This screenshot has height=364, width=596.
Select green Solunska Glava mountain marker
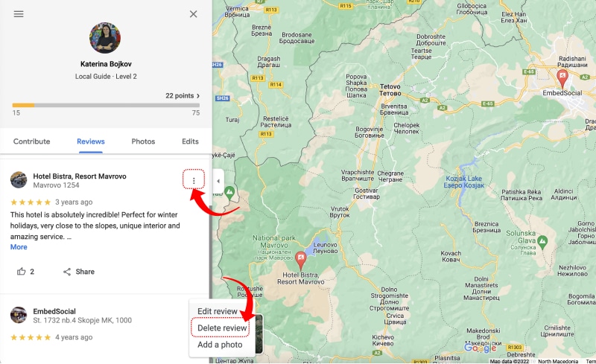click(542, 242)
